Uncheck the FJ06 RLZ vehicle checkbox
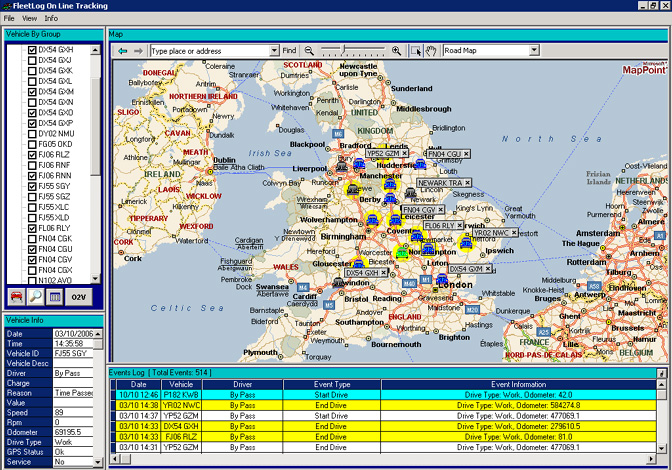This screenshot has width=672, height=470. tap(32, 155)
